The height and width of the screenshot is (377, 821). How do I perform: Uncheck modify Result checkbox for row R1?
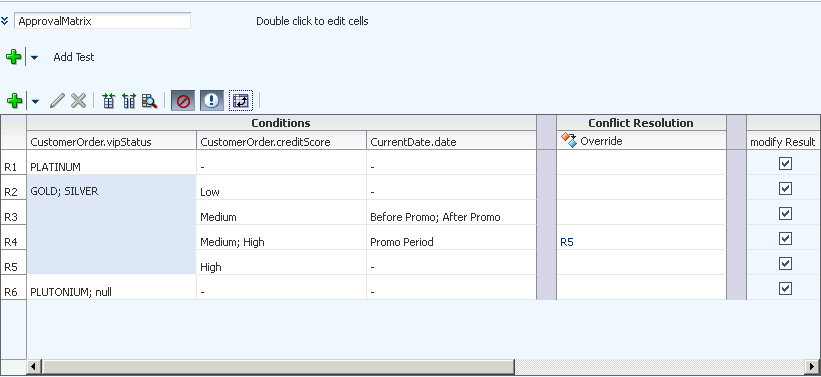pyautogui.click(x=785, y=164)
